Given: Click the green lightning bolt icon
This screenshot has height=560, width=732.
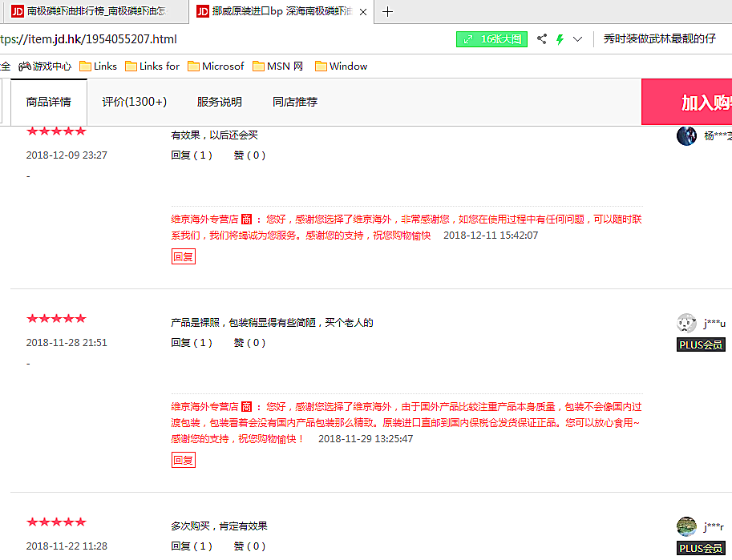Looking at the screenshot, I should [x=560, y=39].
